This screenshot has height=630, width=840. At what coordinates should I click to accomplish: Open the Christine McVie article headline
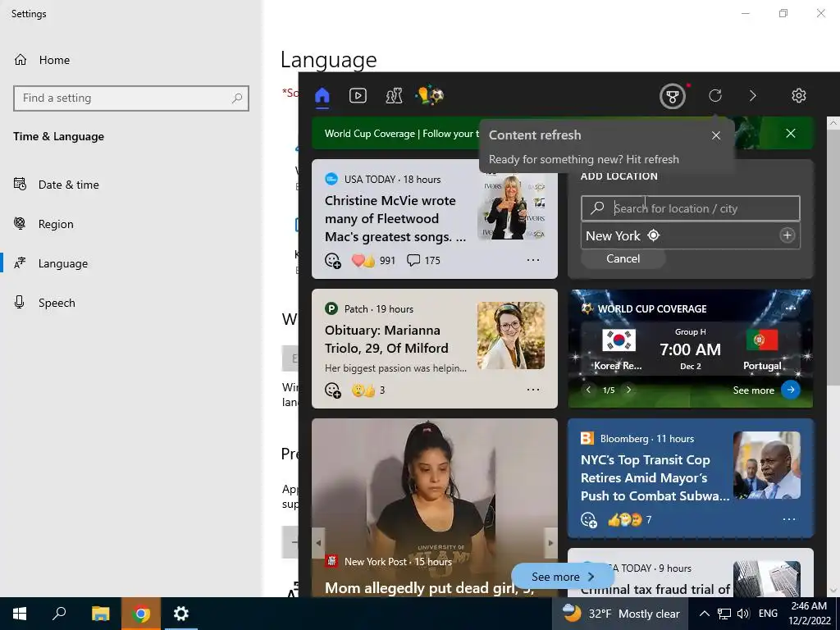click(x=395, y=218)
